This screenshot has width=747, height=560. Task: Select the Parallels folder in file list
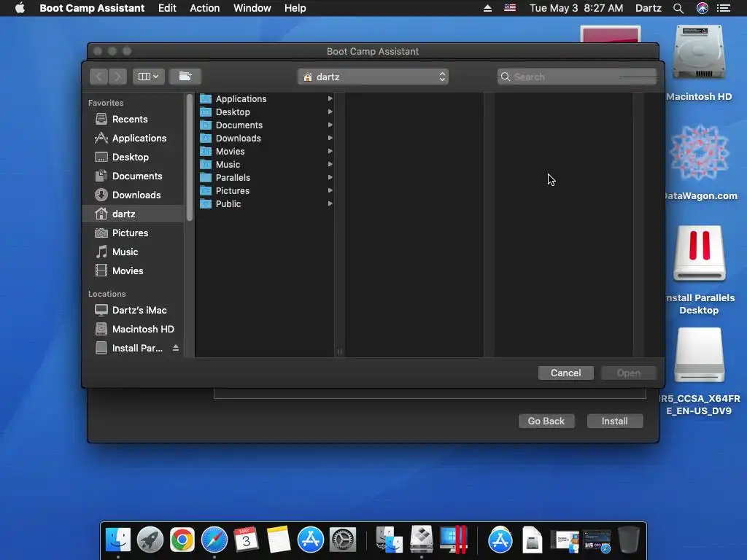[x=266, y=177]
